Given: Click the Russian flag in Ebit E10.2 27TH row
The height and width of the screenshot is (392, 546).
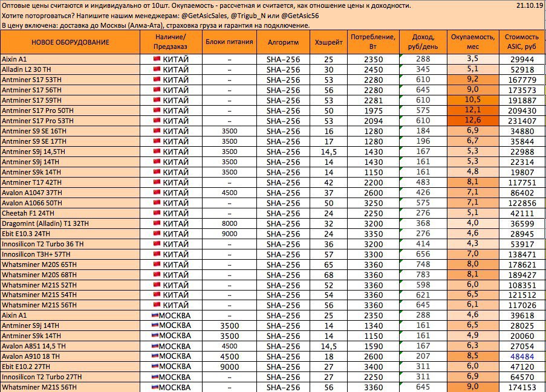Looking at the screenshot, I should point(155,366).
